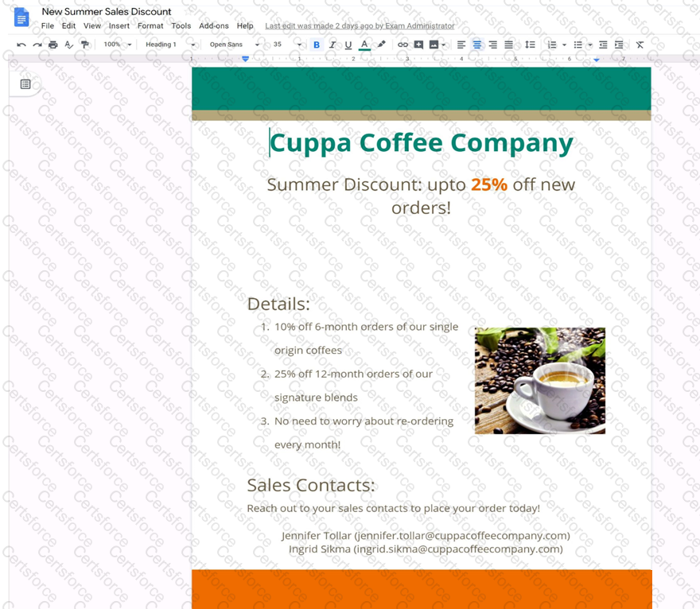Viewport: 700px width, 609px height.
Task: Click the 'Last edit was made' link
Action: point(360,25)
